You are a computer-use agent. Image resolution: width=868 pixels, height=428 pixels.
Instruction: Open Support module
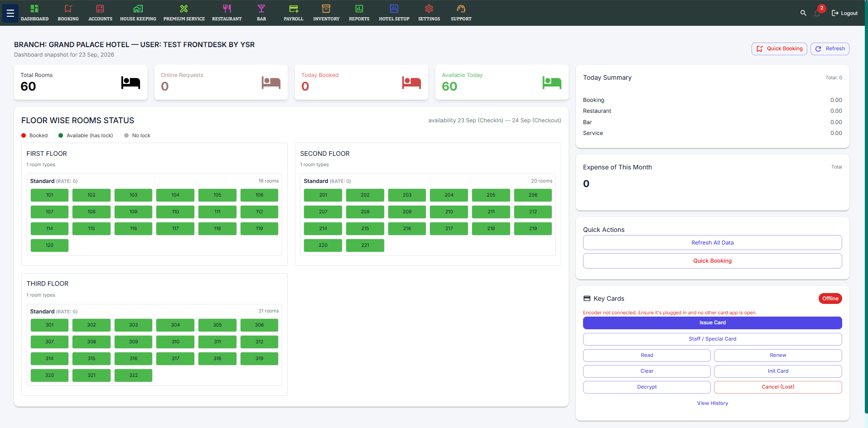click(461, 13)
